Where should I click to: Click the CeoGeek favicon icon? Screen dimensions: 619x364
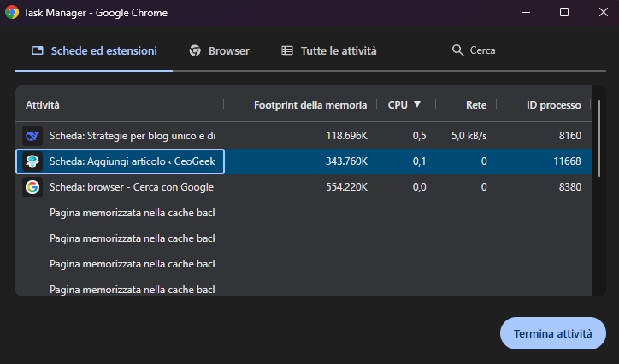(32, 161)
